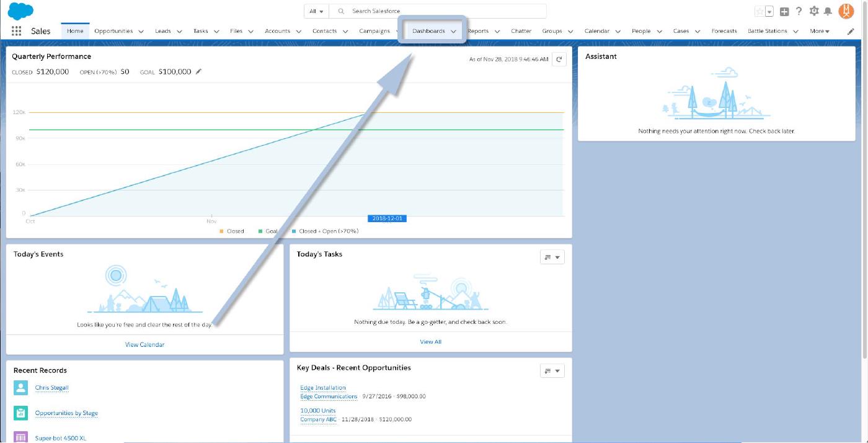
Task: Click pencil to personalize navigation bar
Action: 851,31
